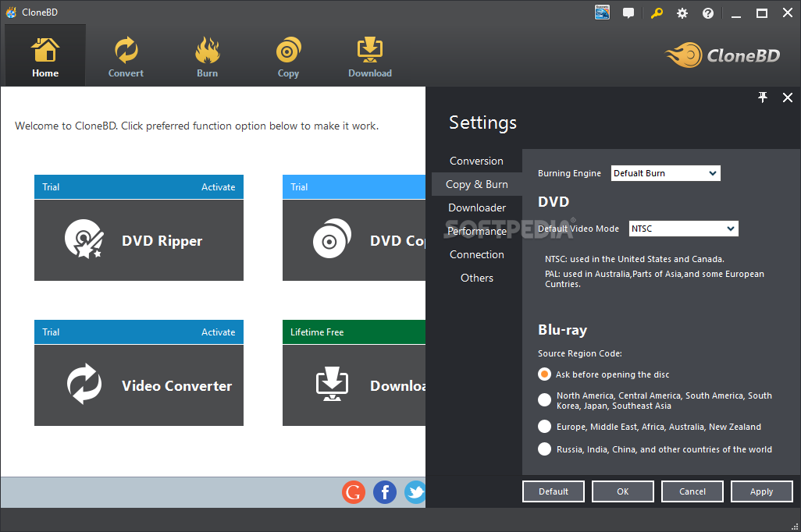Open Performance settings category
801x532 pixels.
point(476,231)
